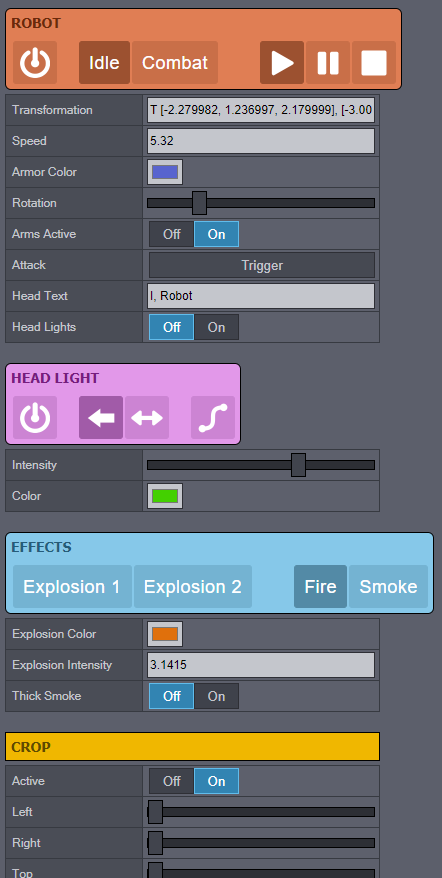
Task: Click the Head Light power icon
Action: (35, 418)
